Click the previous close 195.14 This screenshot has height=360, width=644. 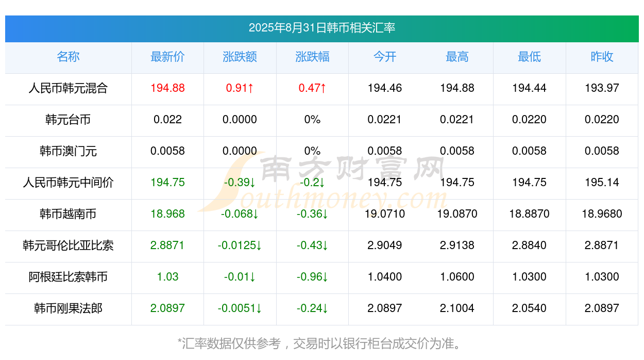click(602, 183)
